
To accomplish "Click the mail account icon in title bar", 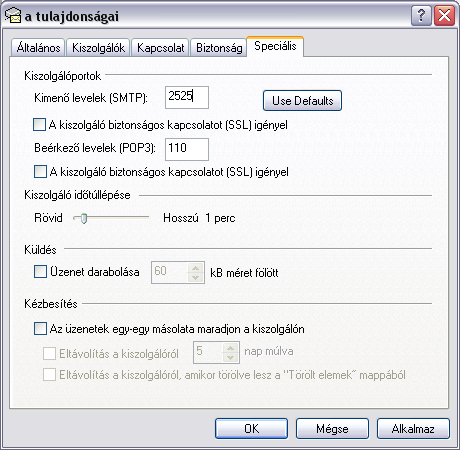I will click(x=13, y=15).
